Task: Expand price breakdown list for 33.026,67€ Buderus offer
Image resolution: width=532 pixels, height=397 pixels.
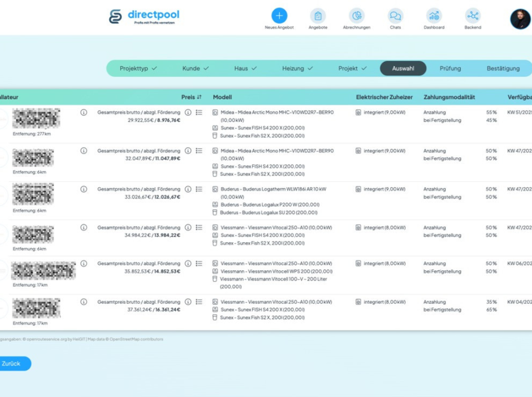Action: [x=199, y=189]
